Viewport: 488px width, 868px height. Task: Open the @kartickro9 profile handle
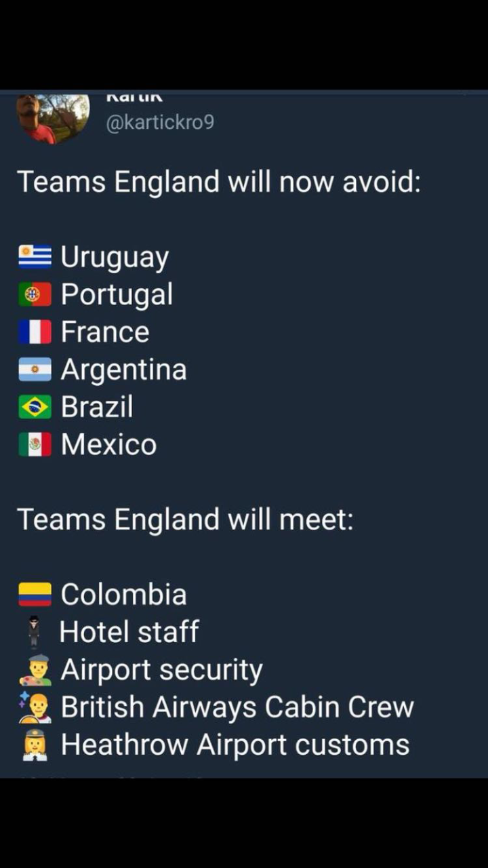160,122
